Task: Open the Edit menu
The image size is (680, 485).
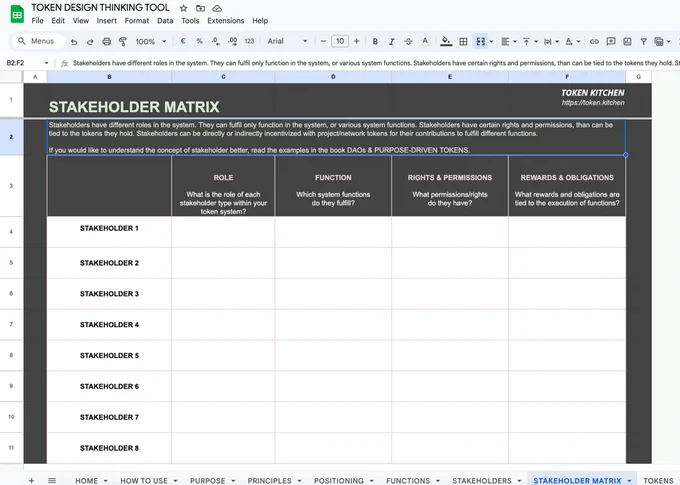Action: [58, 21]
